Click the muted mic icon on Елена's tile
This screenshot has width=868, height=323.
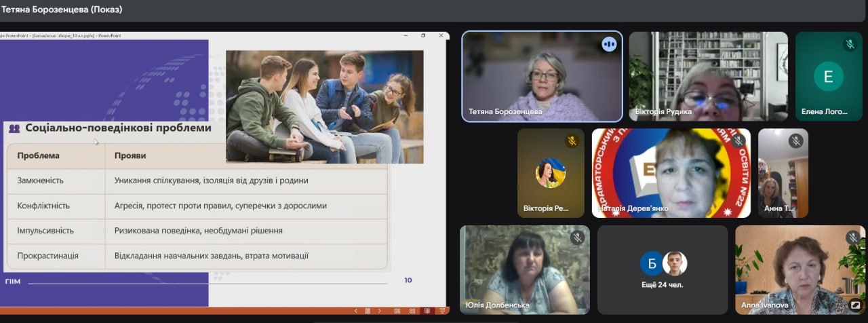pyautogui.click(x=850, y=44)
